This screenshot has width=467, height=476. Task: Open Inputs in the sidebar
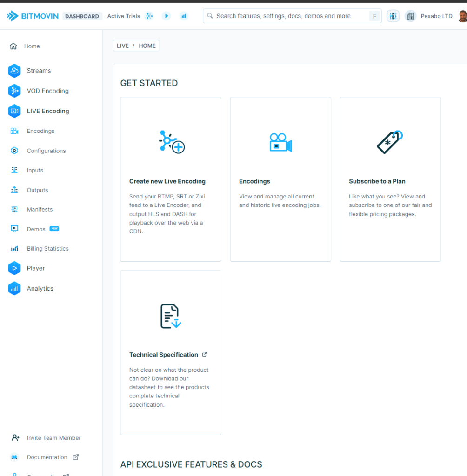35,170
